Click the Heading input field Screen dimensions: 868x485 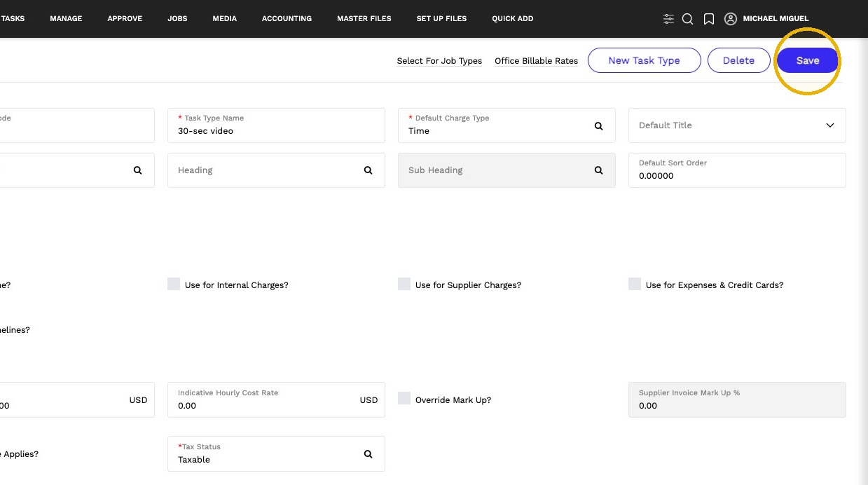[276, 170]
